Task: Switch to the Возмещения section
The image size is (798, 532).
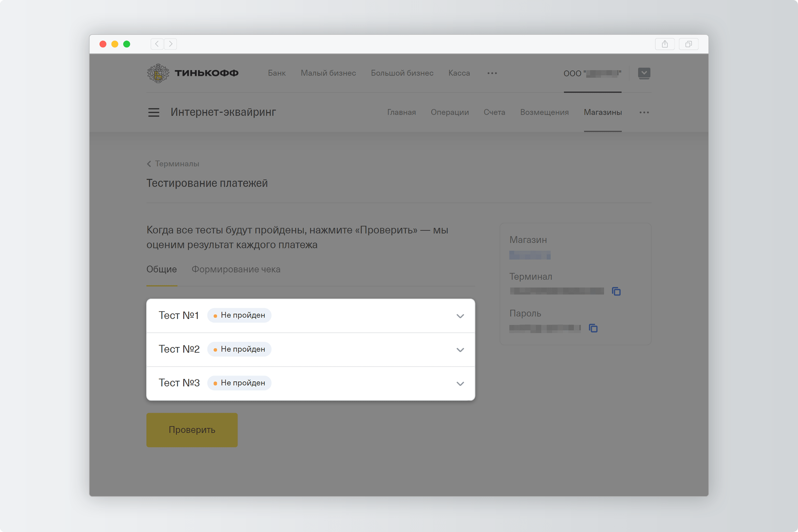Action: click(x=544, y=112)
